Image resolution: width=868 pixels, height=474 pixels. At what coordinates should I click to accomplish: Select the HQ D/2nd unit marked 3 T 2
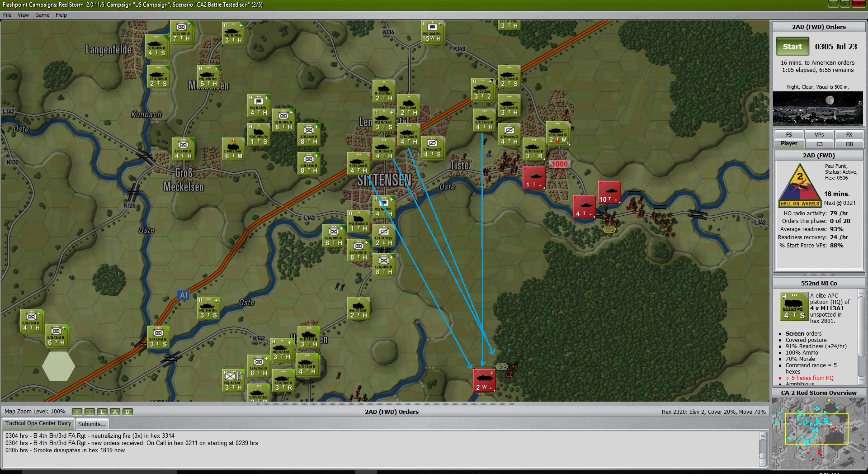[x=482, y=90]
